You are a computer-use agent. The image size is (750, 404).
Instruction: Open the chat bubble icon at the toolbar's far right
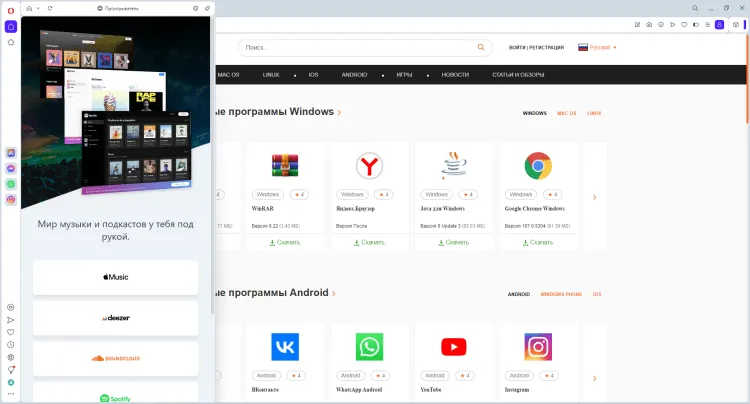coord(736,24)
